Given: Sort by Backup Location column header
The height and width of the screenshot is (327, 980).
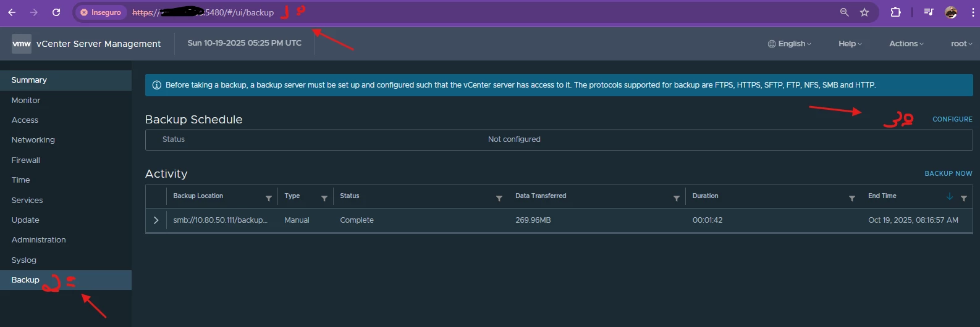Looking at the screenshot, I should coord(198,196).
